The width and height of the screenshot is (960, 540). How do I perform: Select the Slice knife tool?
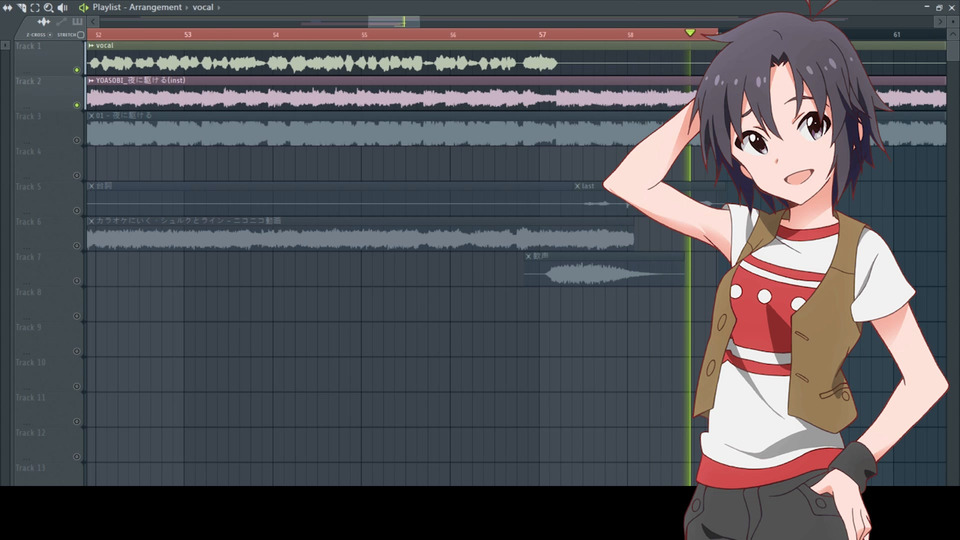(x=21, y=7)
